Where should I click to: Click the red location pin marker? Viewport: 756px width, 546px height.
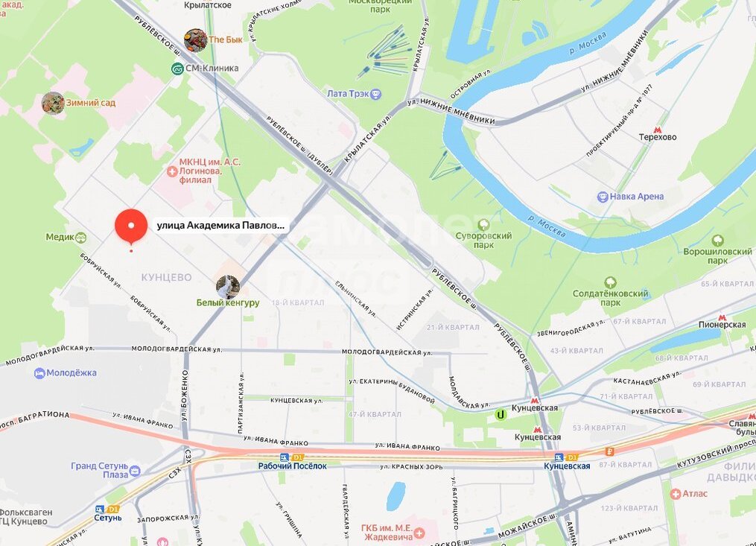[131, 226]
